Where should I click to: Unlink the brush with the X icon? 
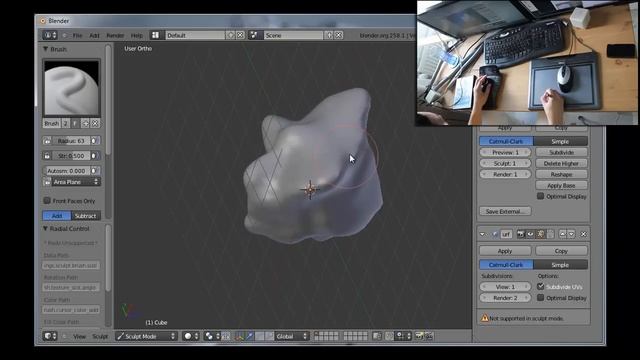(x=95, y=123)
